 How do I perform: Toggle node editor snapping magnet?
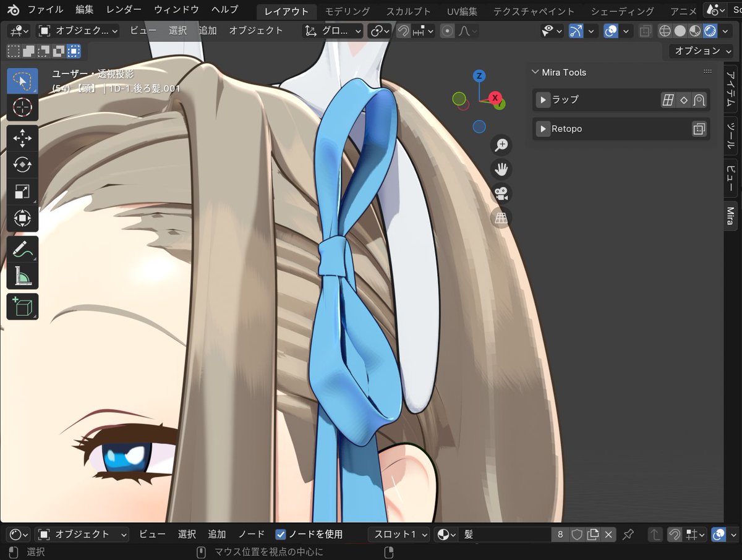click(675, 534)
